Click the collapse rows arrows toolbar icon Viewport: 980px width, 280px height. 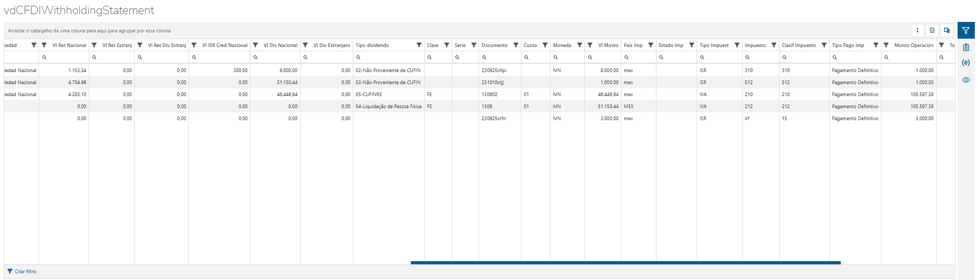(x=917, y=30)
